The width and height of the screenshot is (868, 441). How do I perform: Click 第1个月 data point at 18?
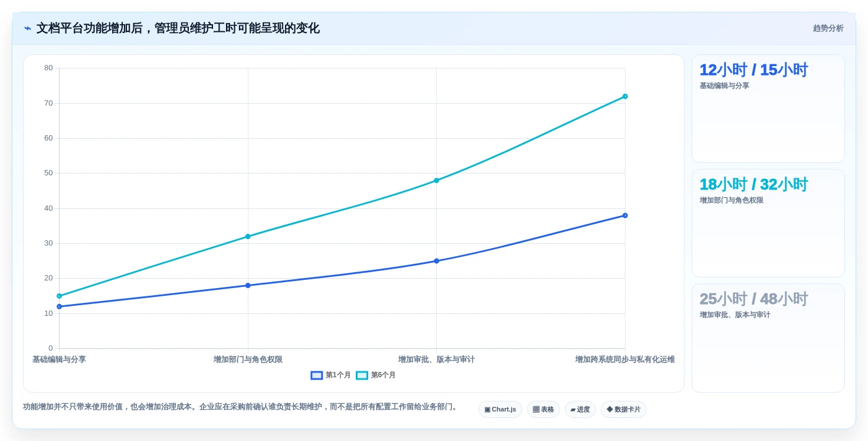pos(248,286)
